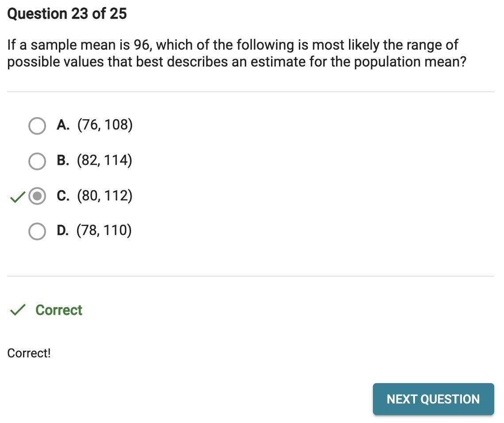Viewport: 504px width, 423px height.
Task: Click green checkmark next to Correct label
Action: [17, 309]
